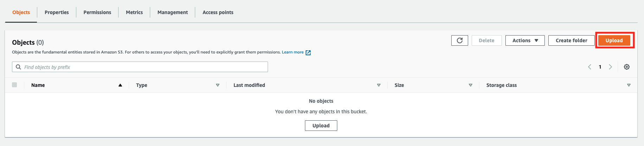This screenshot has height=146, width=644.
Task: Click the external link icon beside Learn more
Action: click(308, 52)
